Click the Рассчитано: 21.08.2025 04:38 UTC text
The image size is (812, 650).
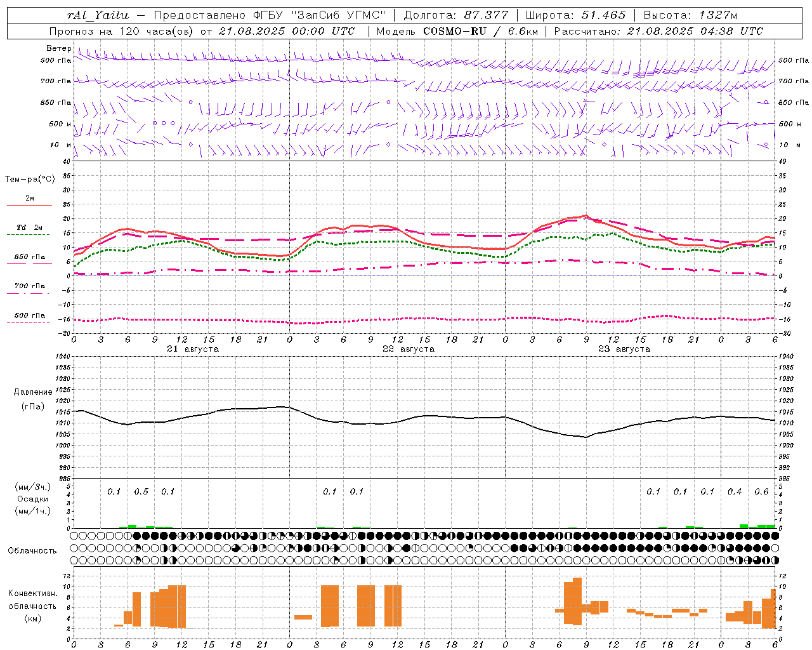pyautogui.click(x=658, y=31)
